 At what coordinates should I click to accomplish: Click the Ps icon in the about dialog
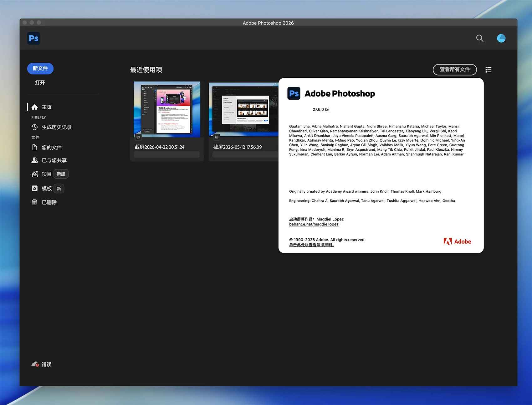point(294,93)
